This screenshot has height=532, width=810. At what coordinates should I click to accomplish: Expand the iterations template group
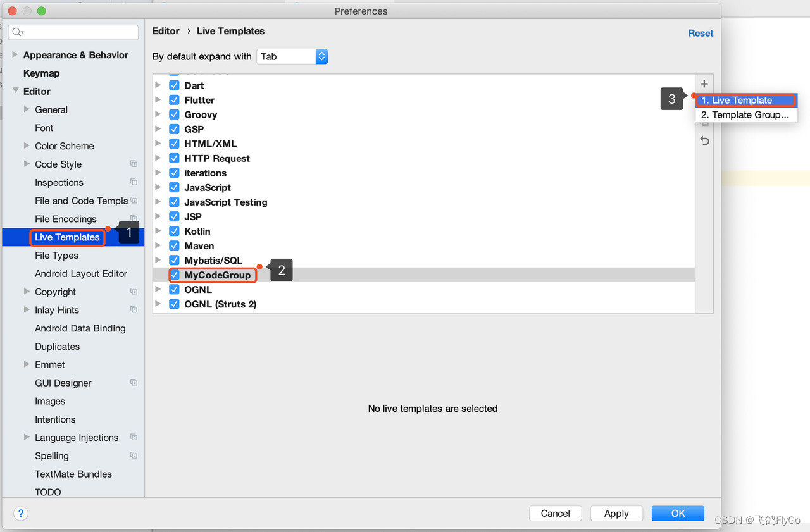(158, 173)
